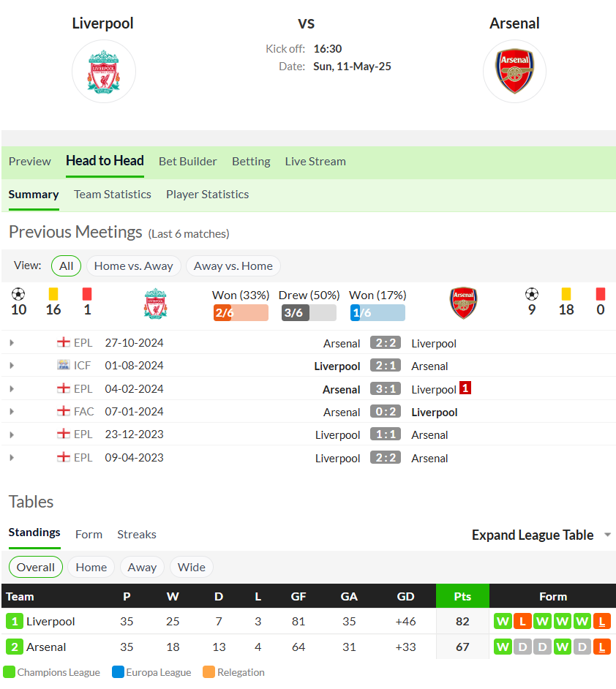Screen dimensions: 616x689
Task: Click the small Liverpool crest beside head-to-head stats
Action: coord(156,304)
